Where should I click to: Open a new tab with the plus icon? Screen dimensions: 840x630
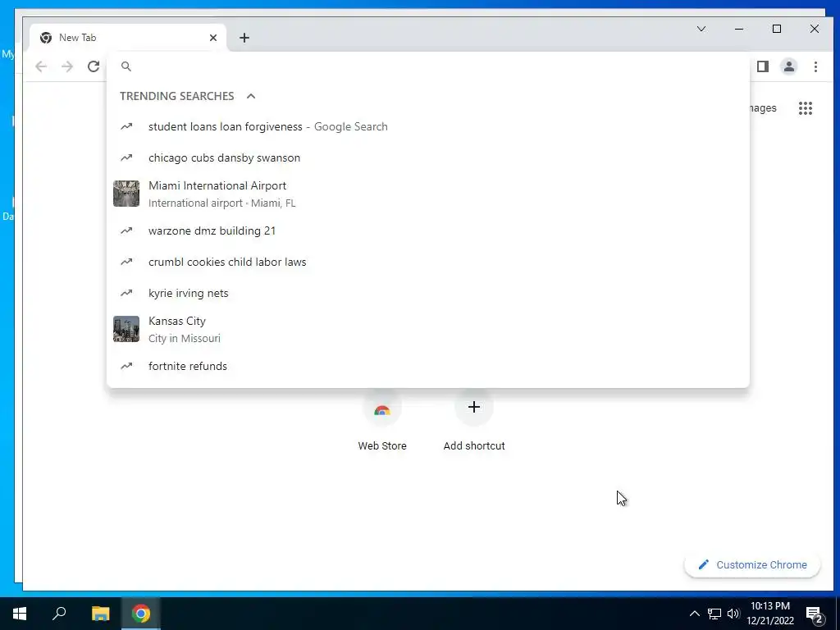pyautogui.click(x=244, y=38)
